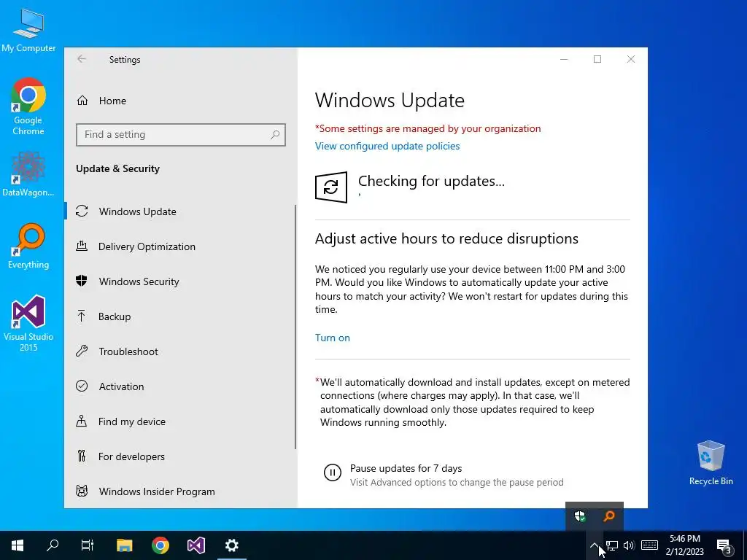The image size is (747, 560).
Task: Open Windows Security page
Action: coord(180,281)
